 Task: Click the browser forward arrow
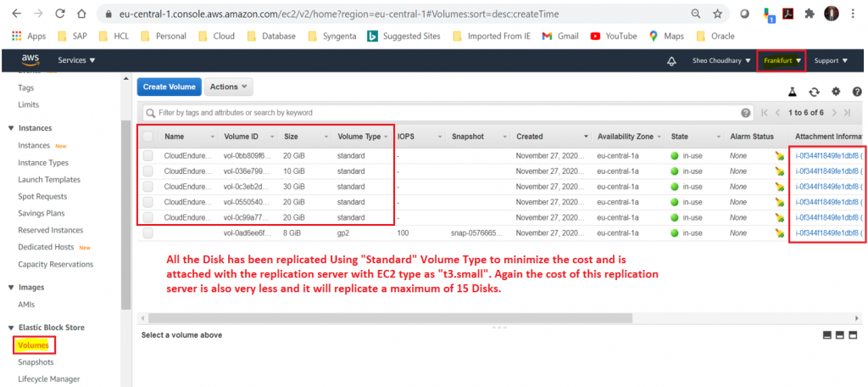[x=37, y=14]
